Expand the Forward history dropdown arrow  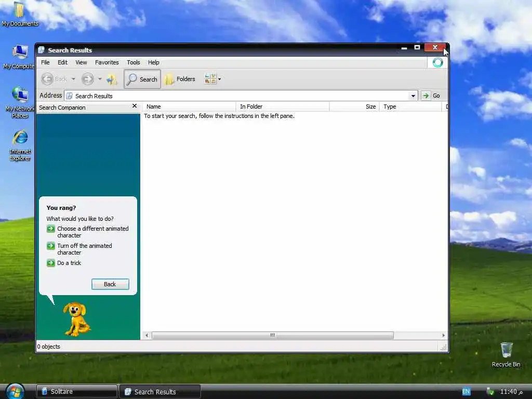pos(100,79)
